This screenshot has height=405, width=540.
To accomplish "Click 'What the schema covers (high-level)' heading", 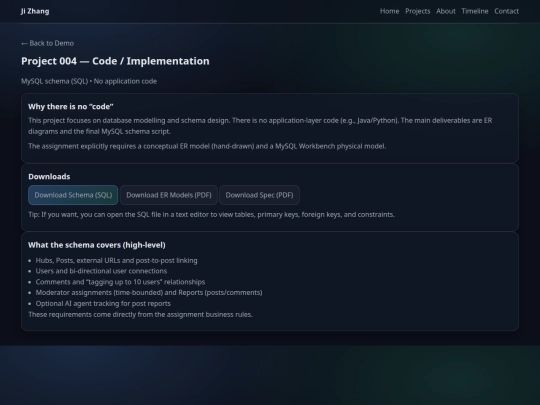I will coord(97,245).
